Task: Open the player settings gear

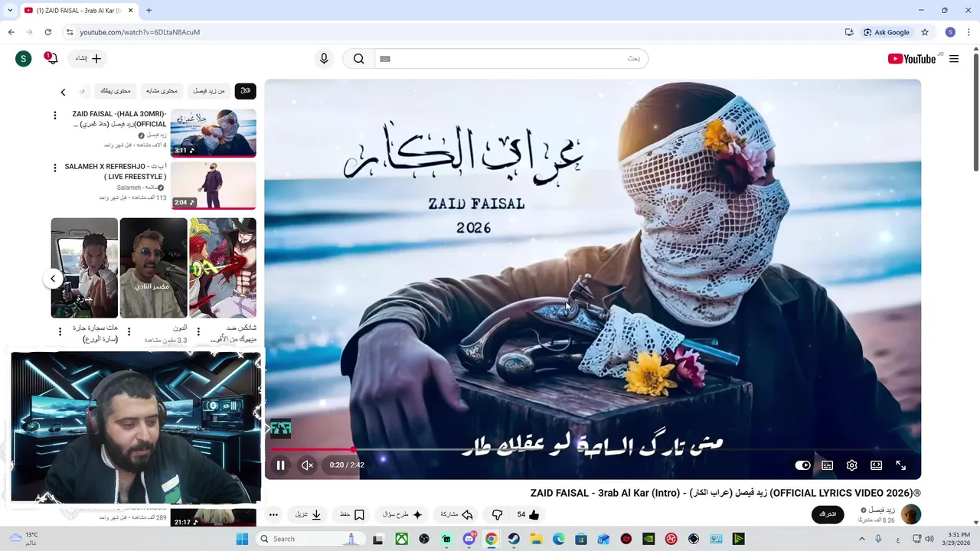Action: [851, 465]
